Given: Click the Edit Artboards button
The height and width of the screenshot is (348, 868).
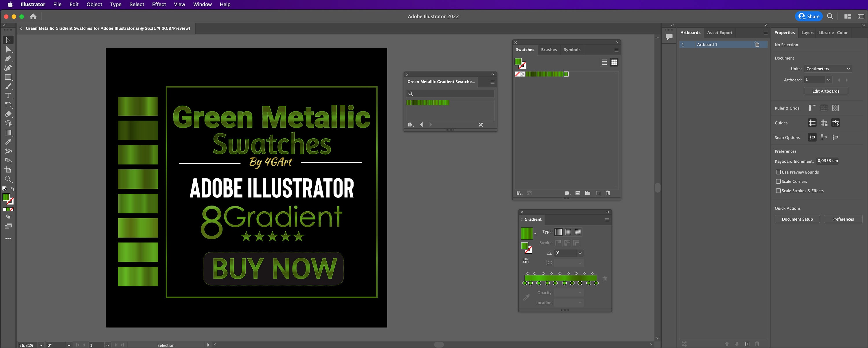Looking at the screenshot, I should click(x=826, y=91).
